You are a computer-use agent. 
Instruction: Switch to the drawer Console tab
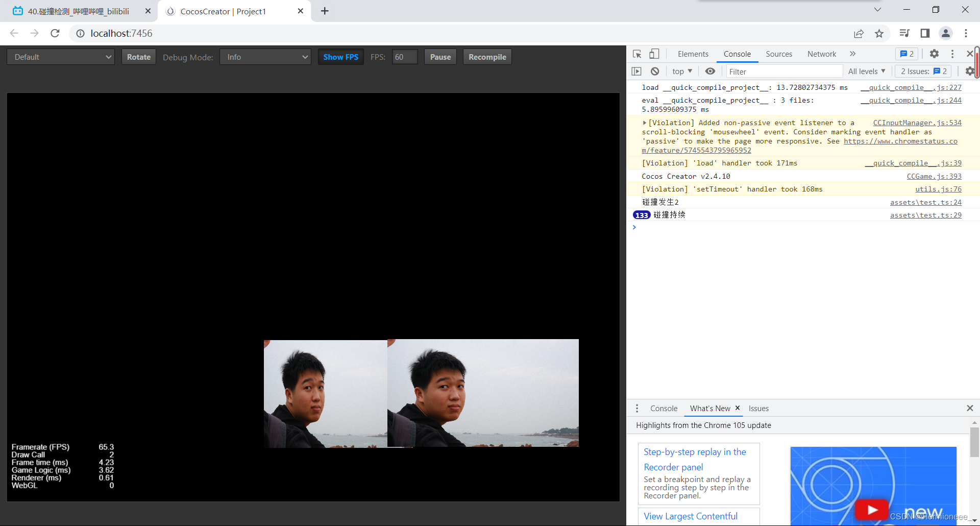[664, 408]
